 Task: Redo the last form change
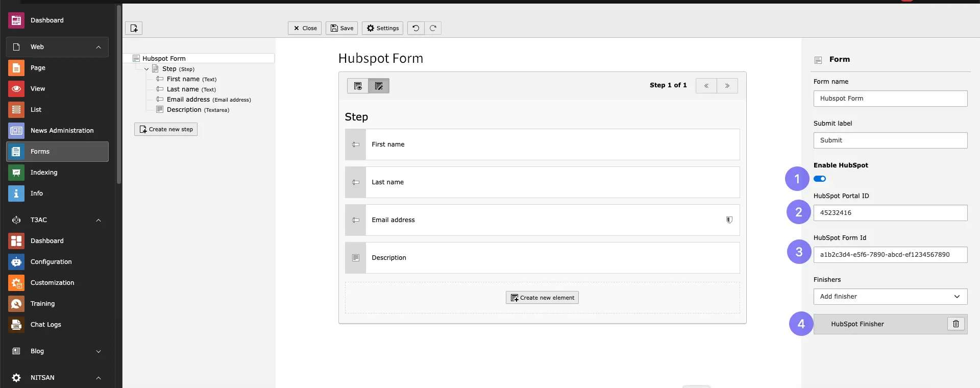click(x=433, y=28)
